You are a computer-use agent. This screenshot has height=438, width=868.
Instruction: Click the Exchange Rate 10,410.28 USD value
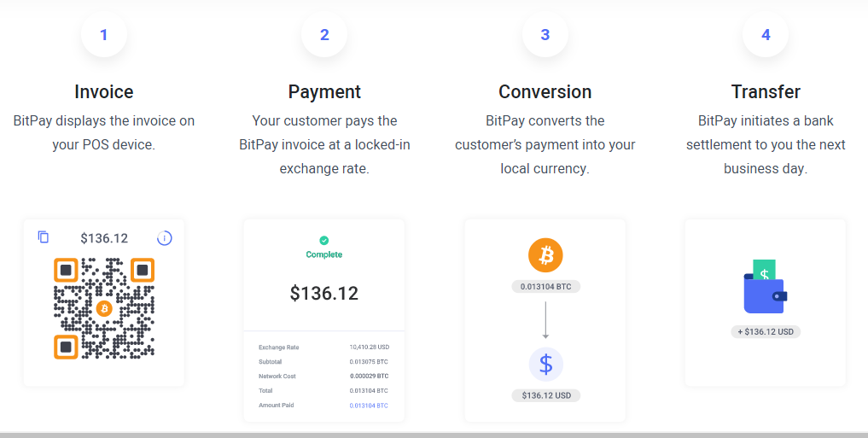click(370, 347)
